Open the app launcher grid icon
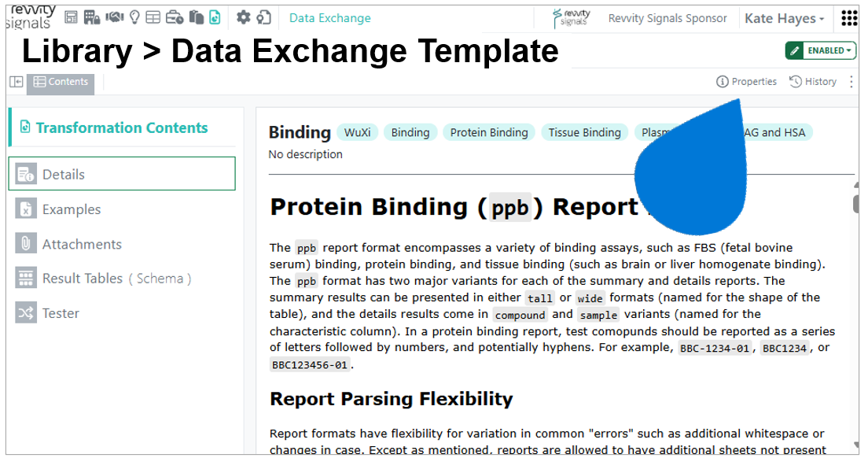This screenshot has height=458, width=868. pyautogui.click(x=848, y=18)
